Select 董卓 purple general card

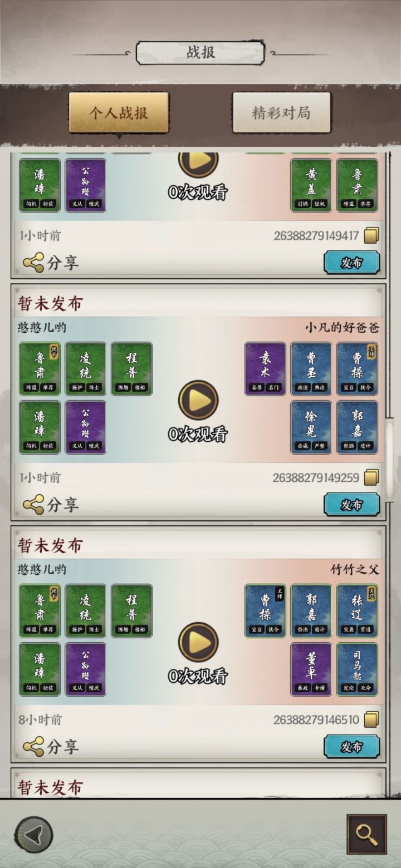click(311, 669)
